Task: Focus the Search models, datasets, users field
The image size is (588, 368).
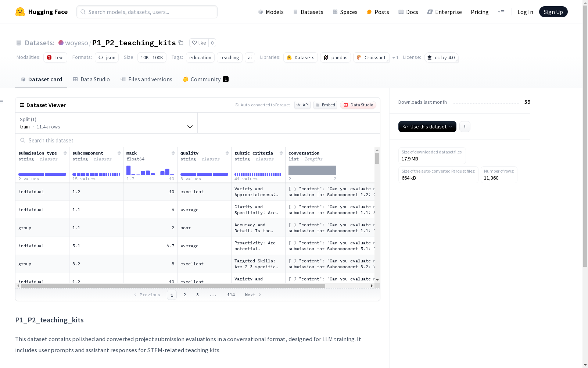Action: (x=147, y=12)
